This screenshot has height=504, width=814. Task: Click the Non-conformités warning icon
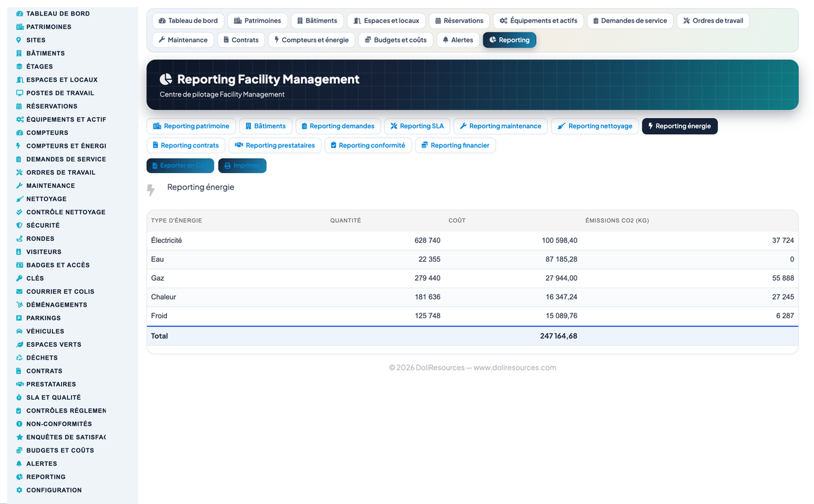[20, 424]
